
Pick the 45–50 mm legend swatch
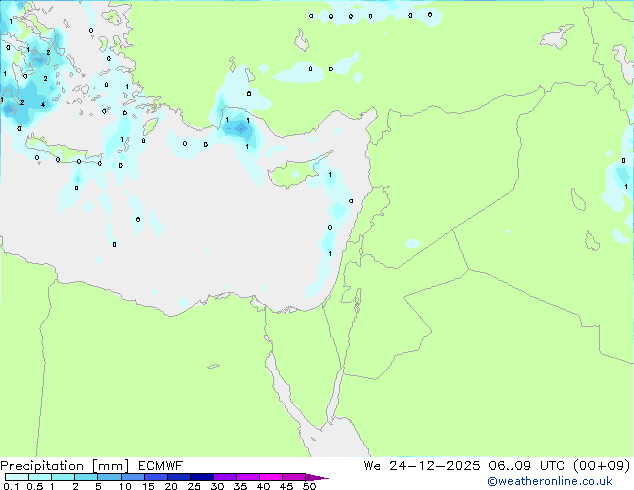[294, 477]
